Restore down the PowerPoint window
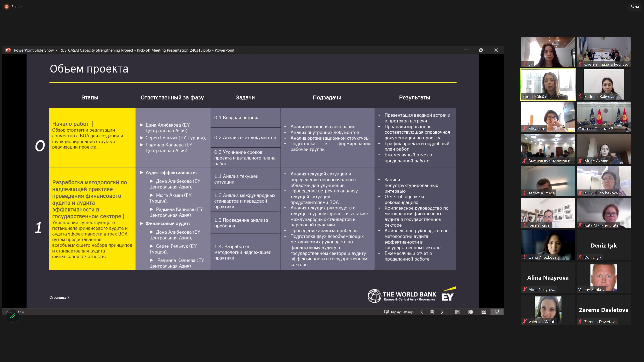This screenshot has height=362, width=644. [481, 50]
